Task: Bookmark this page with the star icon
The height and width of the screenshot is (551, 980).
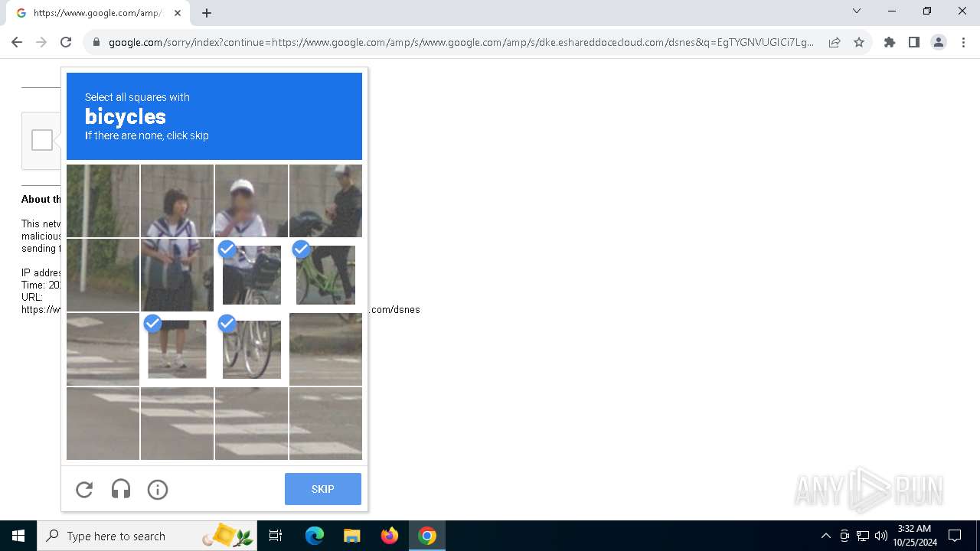Action: (859, 42)
